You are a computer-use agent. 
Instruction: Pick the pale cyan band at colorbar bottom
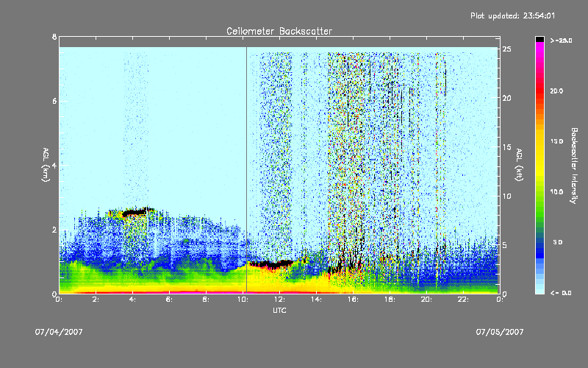[x=539, y=290]
